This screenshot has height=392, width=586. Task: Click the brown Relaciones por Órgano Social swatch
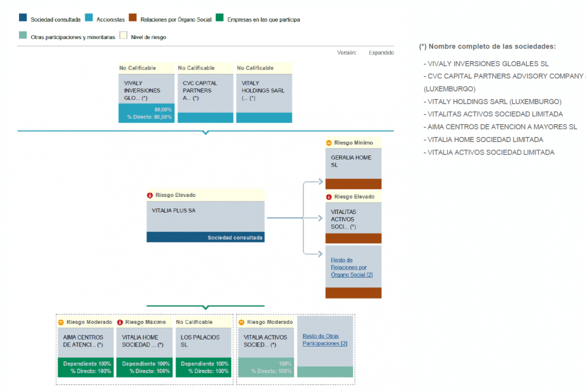coord(133,19)
